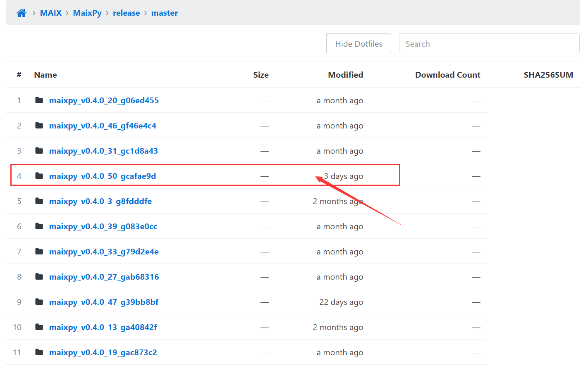Click the Hide Dotfiles button
The image size is (588, 373).
pyautogui.click(x=359, y=43)
